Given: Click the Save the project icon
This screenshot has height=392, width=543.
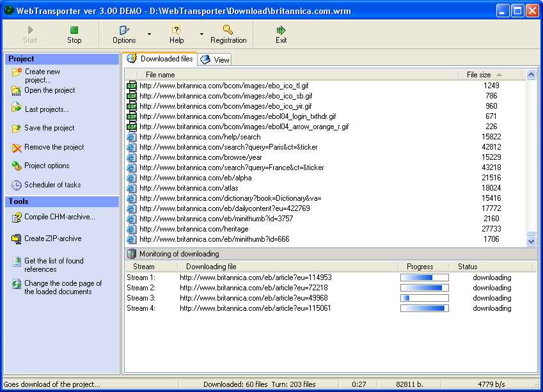Looking at the screenshot, I should point(16,129).
